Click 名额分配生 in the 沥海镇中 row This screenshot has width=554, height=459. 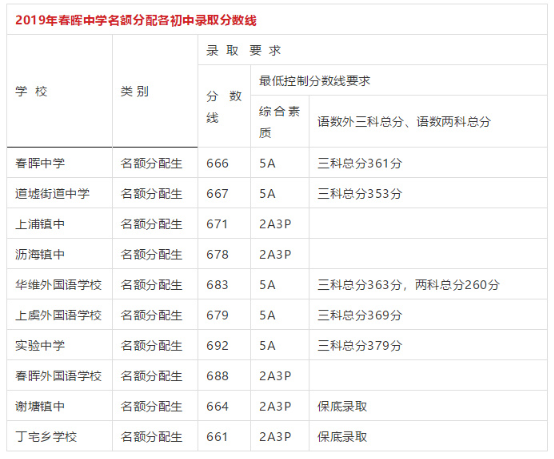click(x=151, y=254)
